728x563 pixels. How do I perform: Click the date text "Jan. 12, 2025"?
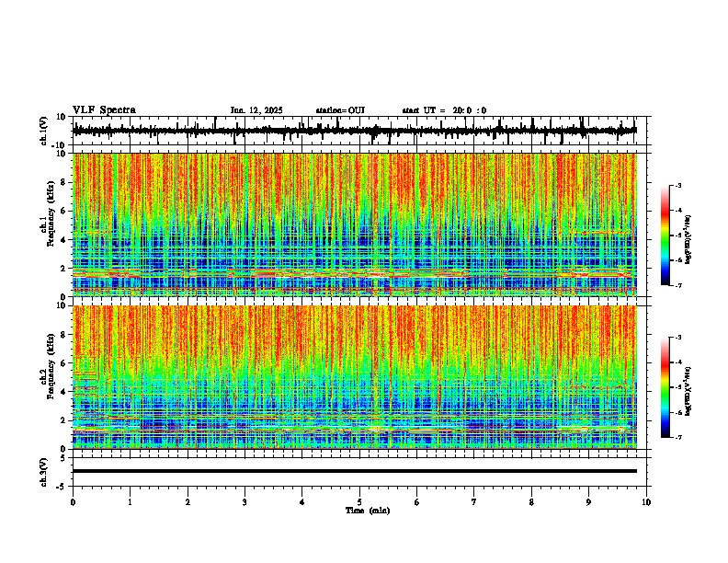(x=256, y=110)
